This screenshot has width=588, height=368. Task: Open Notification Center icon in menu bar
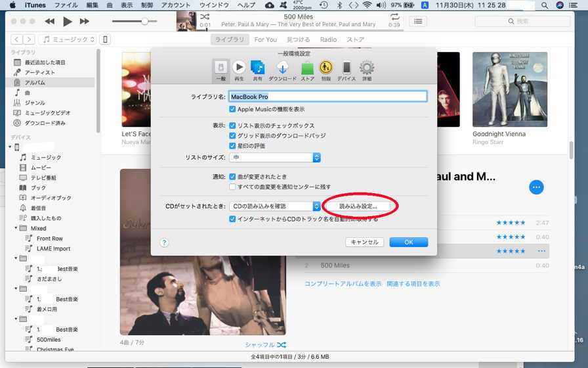tap(574, 5)
